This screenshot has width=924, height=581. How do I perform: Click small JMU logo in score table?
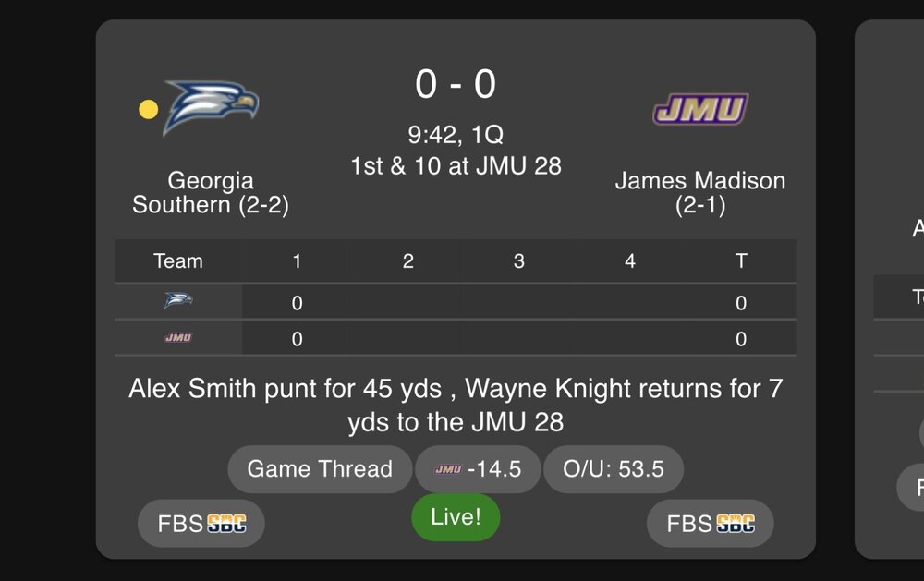click(178, 338)
